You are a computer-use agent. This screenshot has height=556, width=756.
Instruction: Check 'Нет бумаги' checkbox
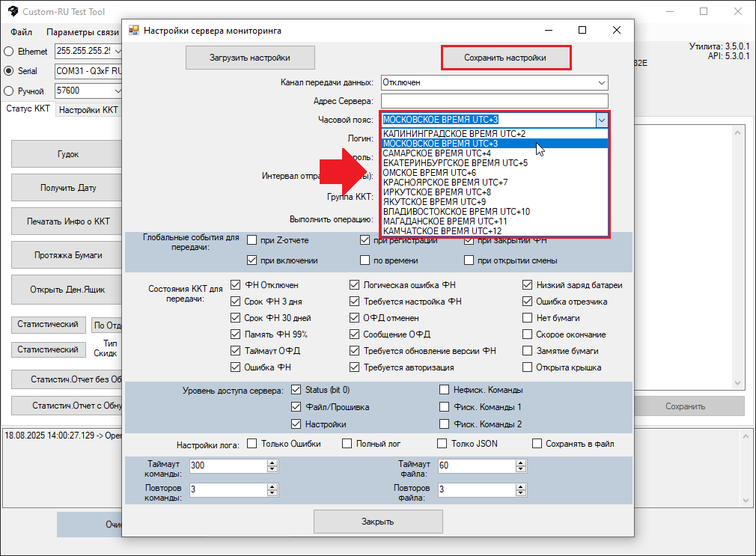[x=528, y=318]
